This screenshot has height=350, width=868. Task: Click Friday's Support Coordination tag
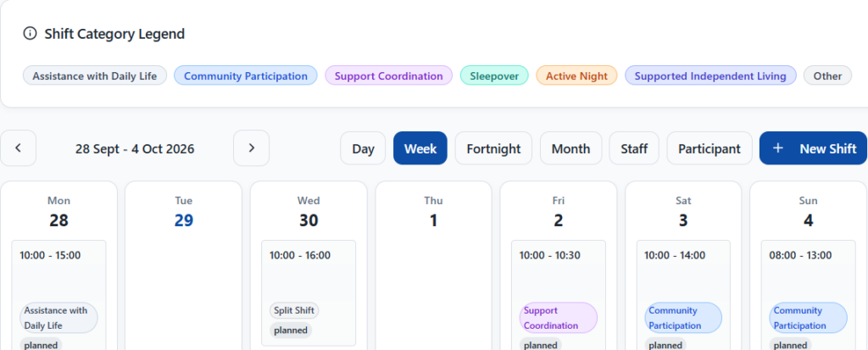559,318
